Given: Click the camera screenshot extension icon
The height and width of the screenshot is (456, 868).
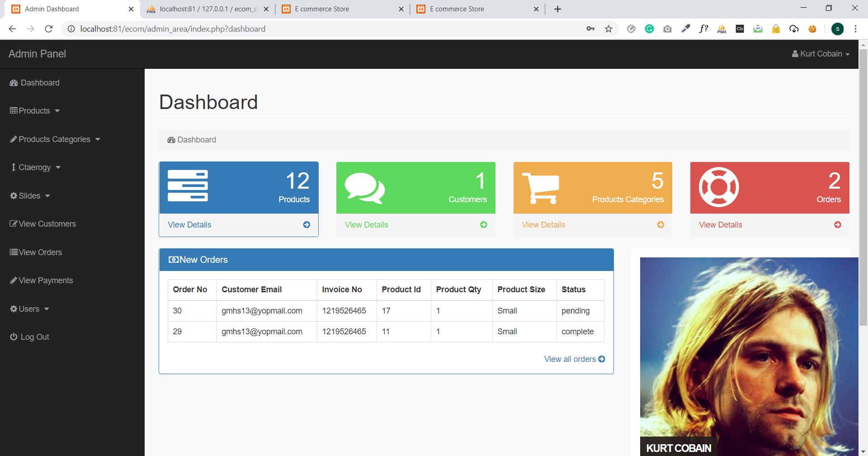Looking at the screenshot, I should (667, 29).
